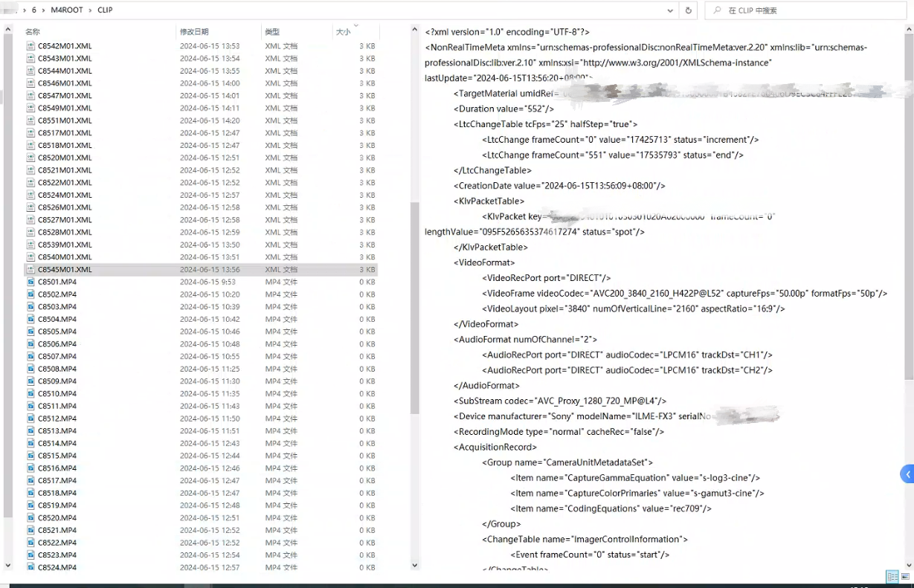
Task: Click the video file icon of C8511.MP4
Action: pyautogui.click(x=31, y=406)
